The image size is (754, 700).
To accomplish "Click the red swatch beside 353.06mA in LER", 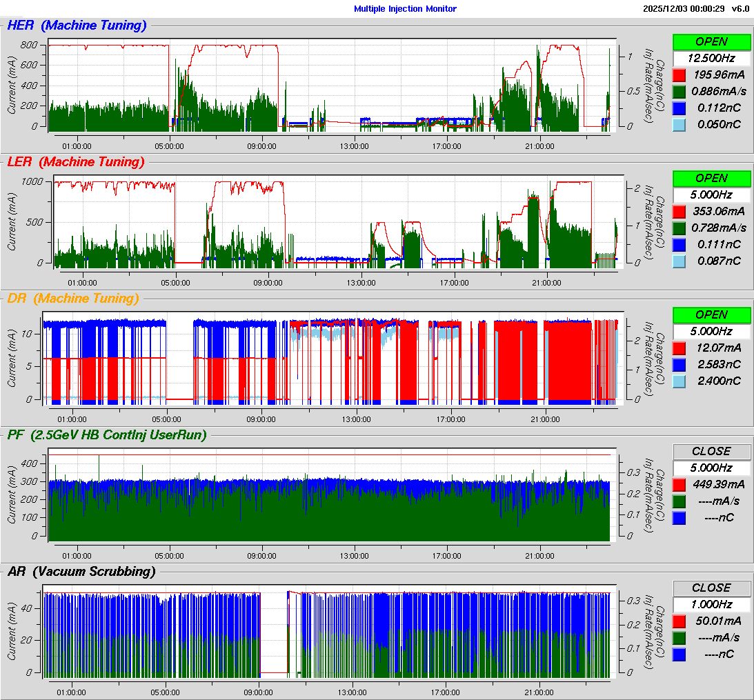I will click(x=679, y=211).
